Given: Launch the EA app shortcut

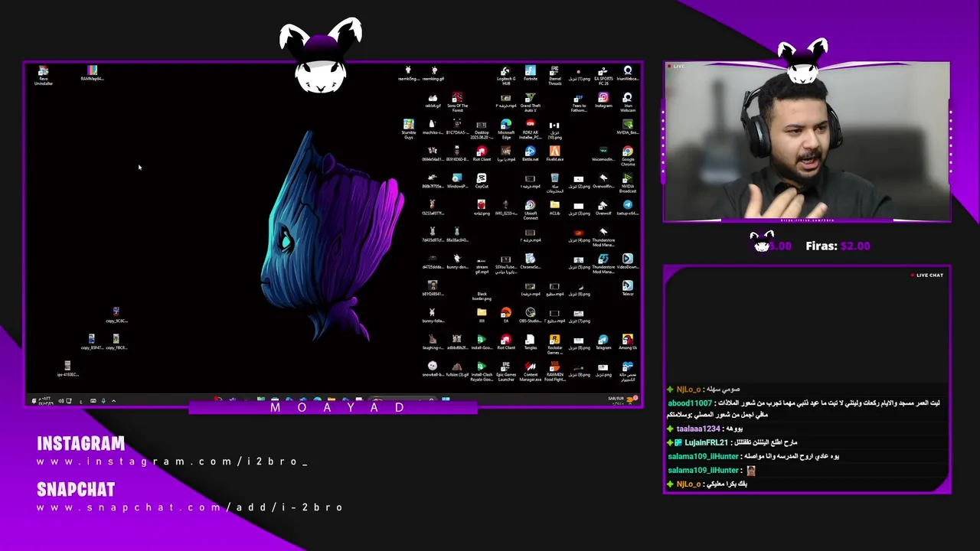Looking at the screenshot, I should [x=505, y=315].
